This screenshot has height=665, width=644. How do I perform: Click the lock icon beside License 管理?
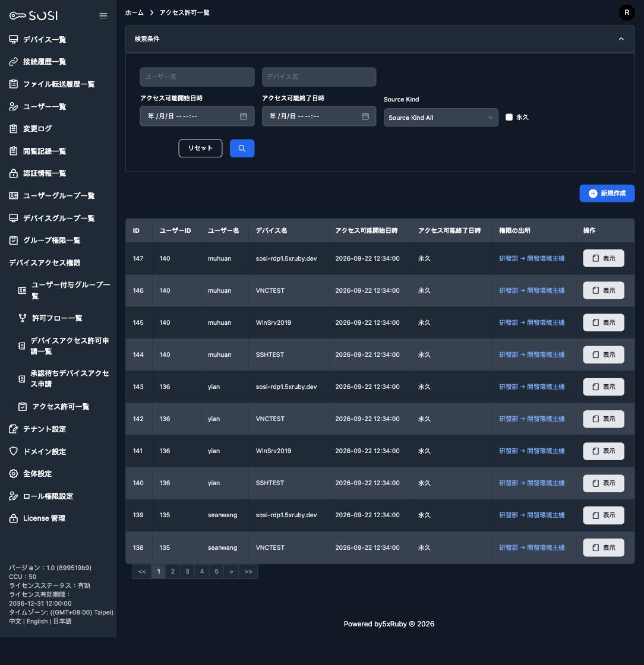pyautogui.click(x=14, y=518)
